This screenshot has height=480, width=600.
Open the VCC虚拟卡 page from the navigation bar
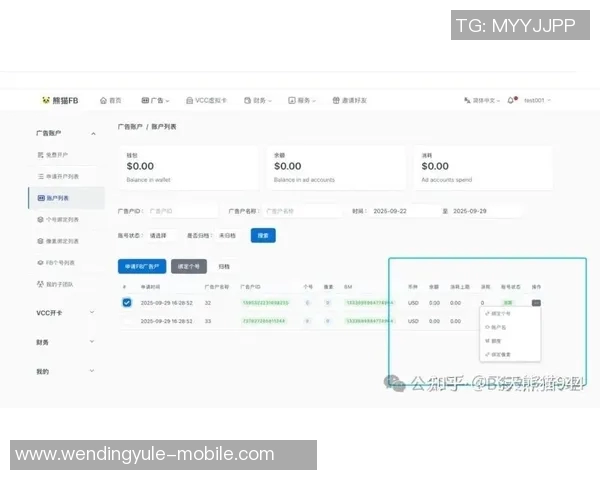[206, 100]
